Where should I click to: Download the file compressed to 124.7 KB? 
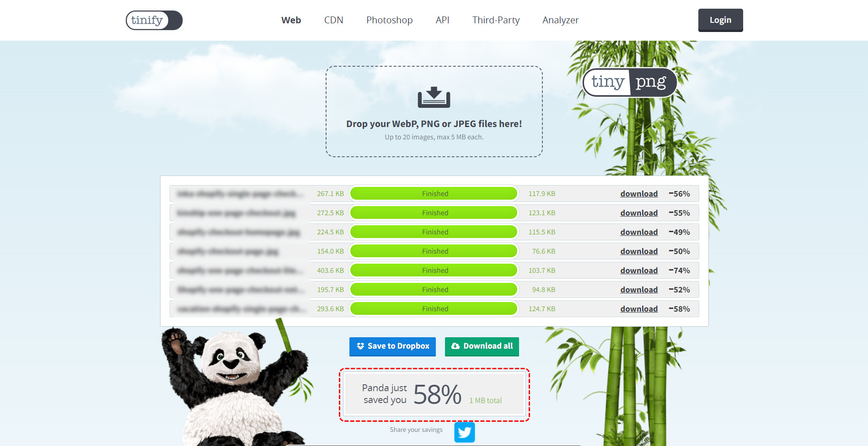[x=639, y=309]
